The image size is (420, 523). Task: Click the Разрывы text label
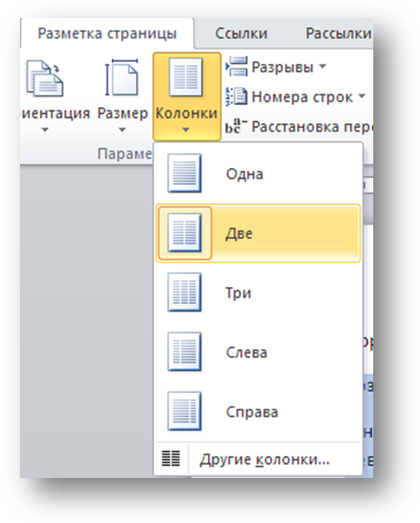282,67
